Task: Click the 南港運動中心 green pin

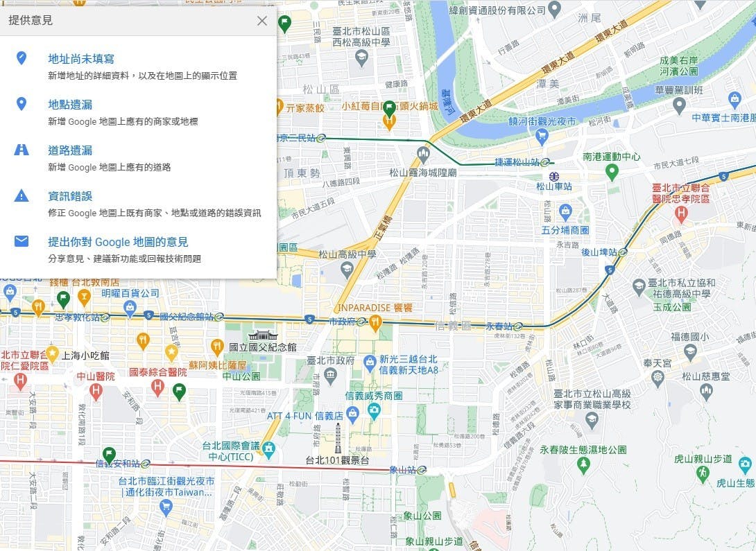Action: [611, 172]
